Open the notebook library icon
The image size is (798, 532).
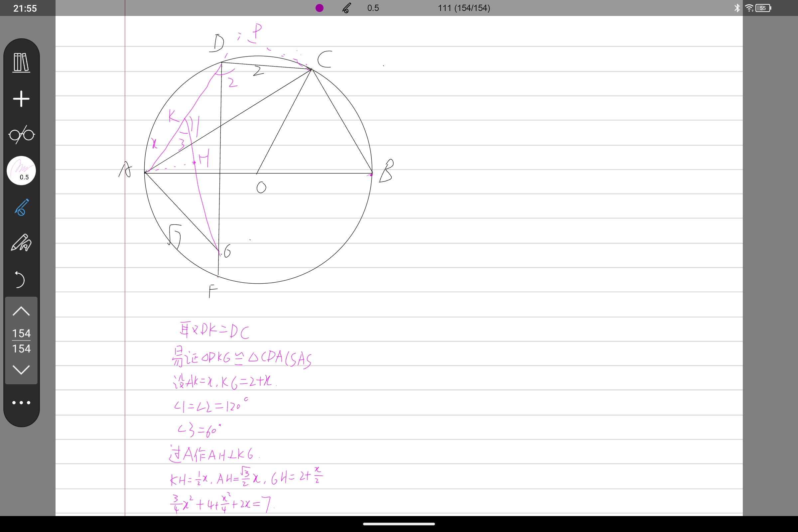tap(21, 63)
